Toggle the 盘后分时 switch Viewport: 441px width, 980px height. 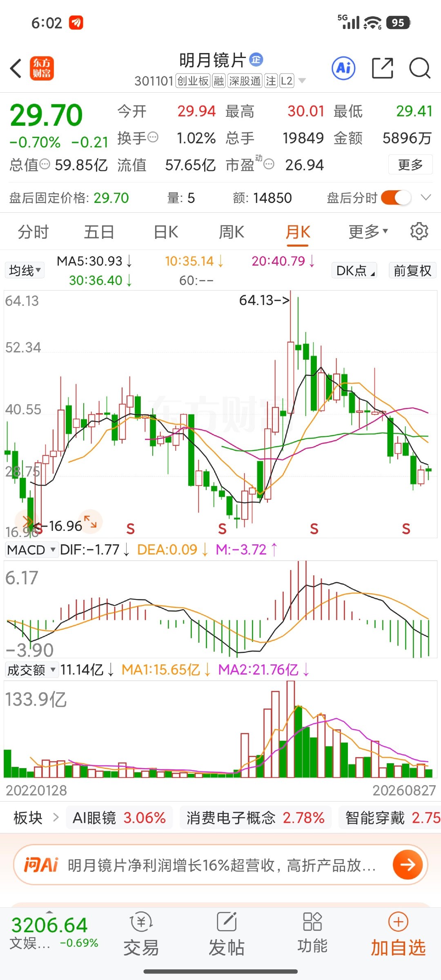coord(396,198)
